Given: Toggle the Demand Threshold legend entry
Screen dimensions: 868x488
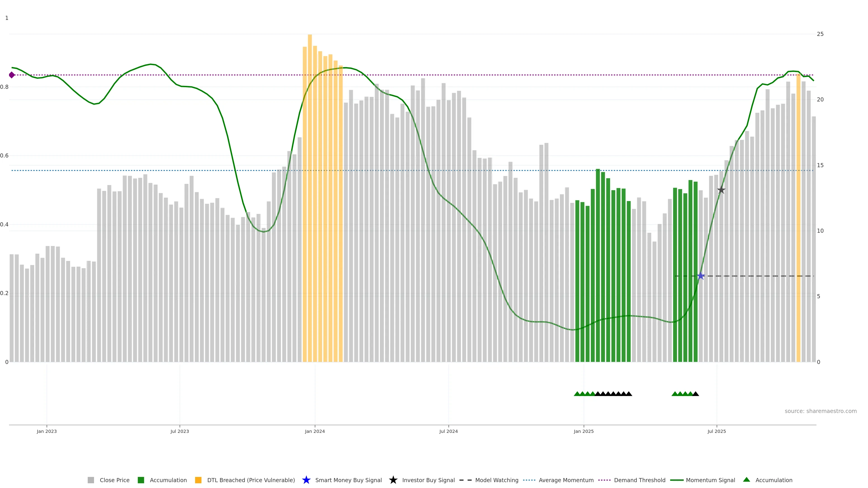Looking at the screenshot, I should click(x=639, y=480).
